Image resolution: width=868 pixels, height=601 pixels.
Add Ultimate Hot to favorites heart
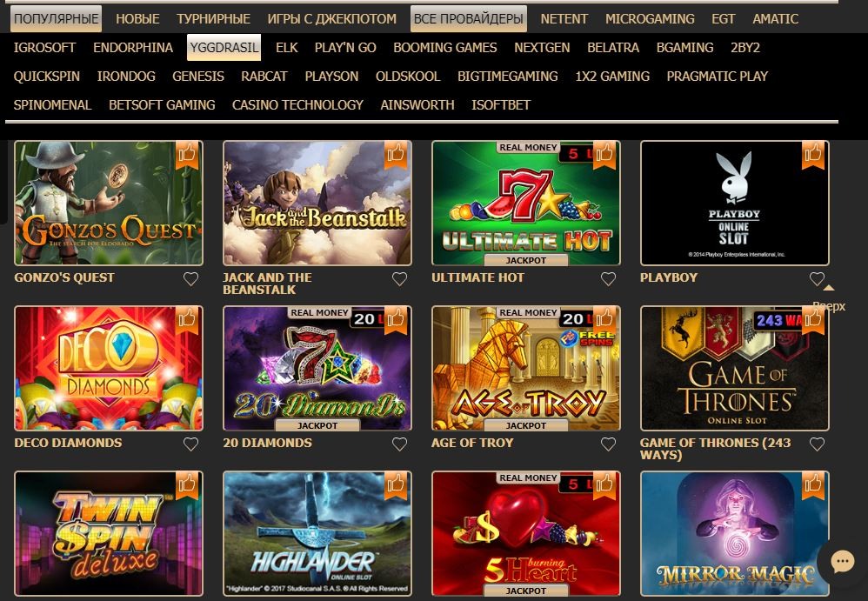[x=608, y=279]
